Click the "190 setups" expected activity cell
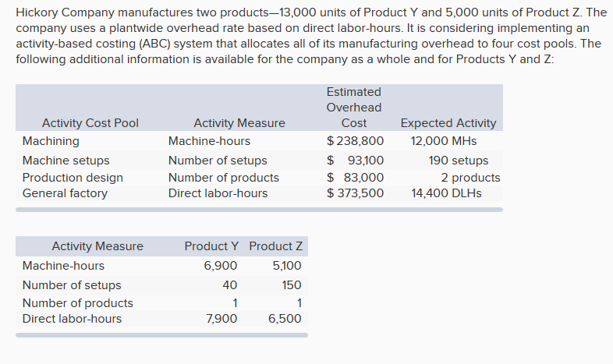613x364 pixels. click(x=459, y=161)
